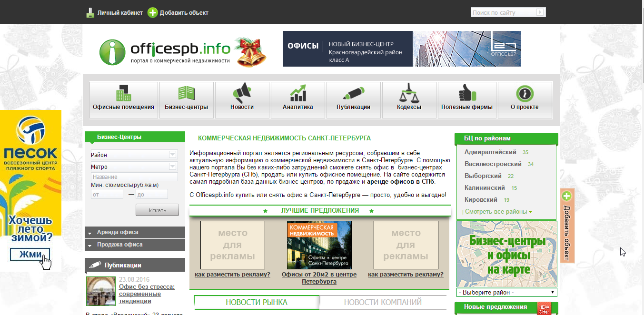This screenshot has height=315, width=644.
Task: Focus the maximum price до field
Action: click(152, 194)
